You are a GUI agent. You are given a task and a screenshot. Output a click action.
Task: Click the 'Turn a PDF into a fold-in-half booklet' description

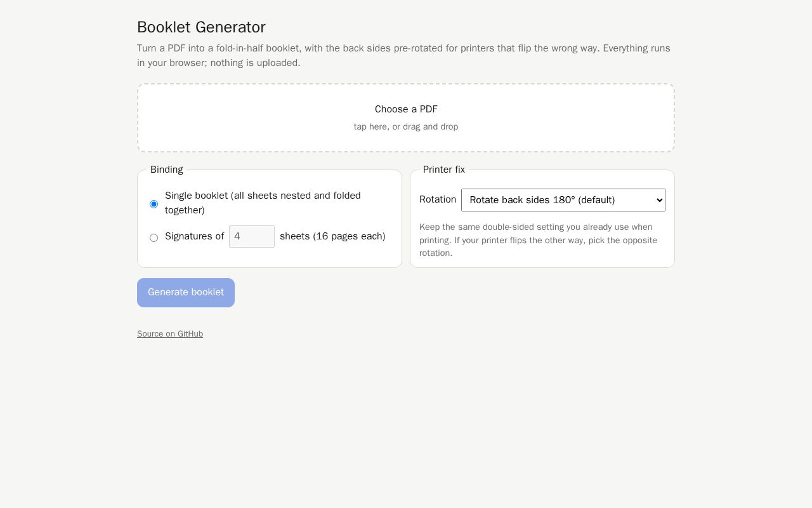pos(403,56)
